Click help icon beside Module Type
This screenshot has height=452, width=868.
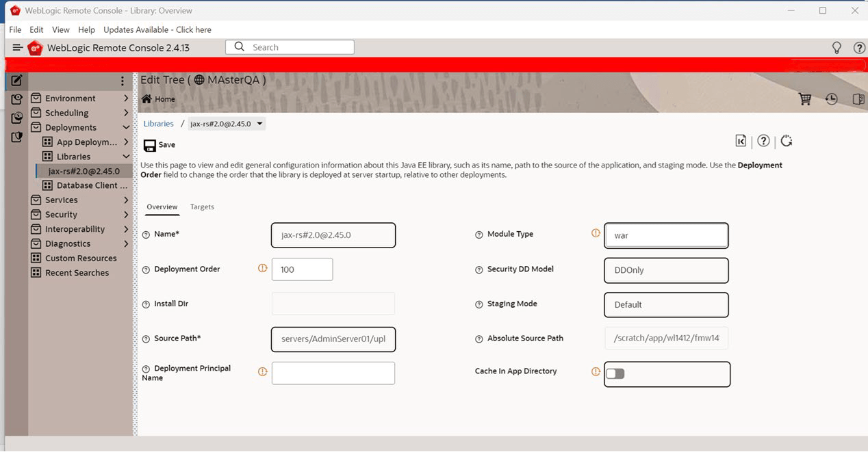pyautogui.click(x=479, y=235)
